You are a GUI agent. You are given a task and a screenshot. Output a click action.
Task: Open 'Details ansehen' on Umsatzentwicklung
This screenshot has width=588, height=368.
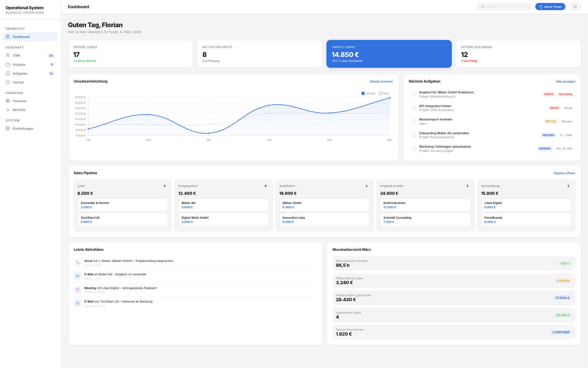point(381,81)
